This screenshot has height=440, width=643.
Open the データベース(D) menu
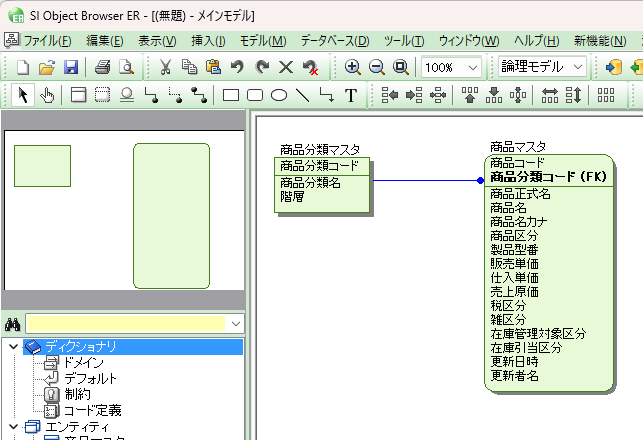click(335, 41)
